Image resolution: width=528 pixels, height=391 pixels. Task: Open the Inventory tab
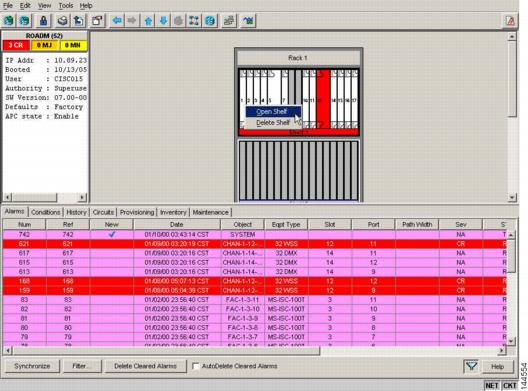tap(173, 212)
